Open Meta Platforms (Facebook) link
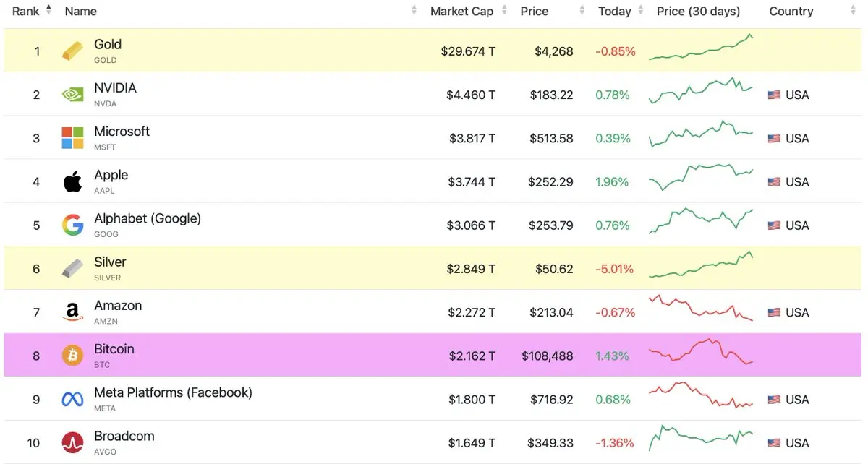Viewport: 868px width, 464px height. 173,393
